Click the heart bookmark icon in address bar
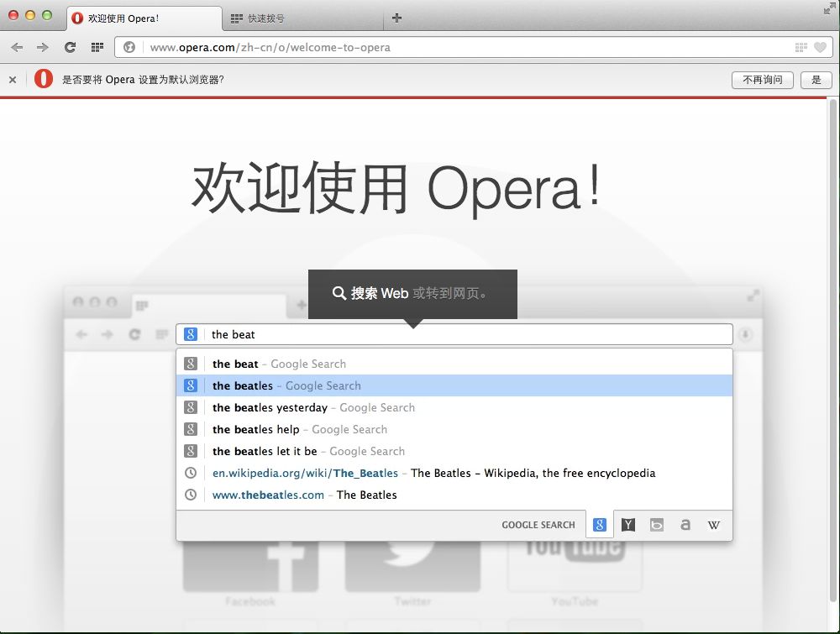The width and height of the screenshot is (840, 634). pyautogui.click(x=820, y=47)
